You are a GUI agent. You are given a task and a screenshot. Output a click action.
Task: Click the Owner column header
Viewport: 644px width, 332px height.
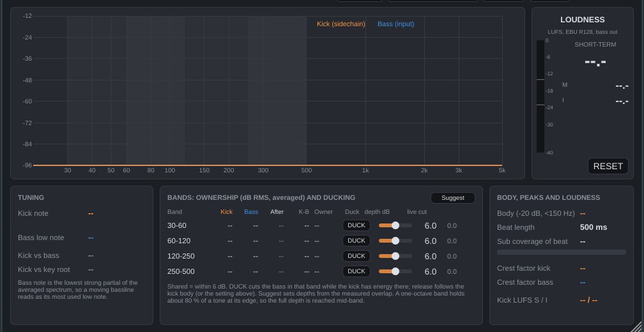(x=323, y=212)
